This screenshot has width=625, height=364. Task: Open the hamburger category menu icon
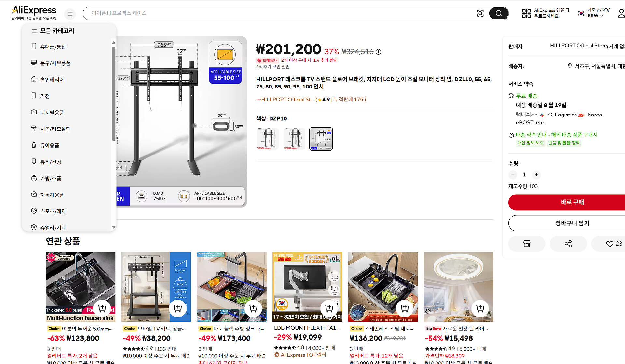70,14
